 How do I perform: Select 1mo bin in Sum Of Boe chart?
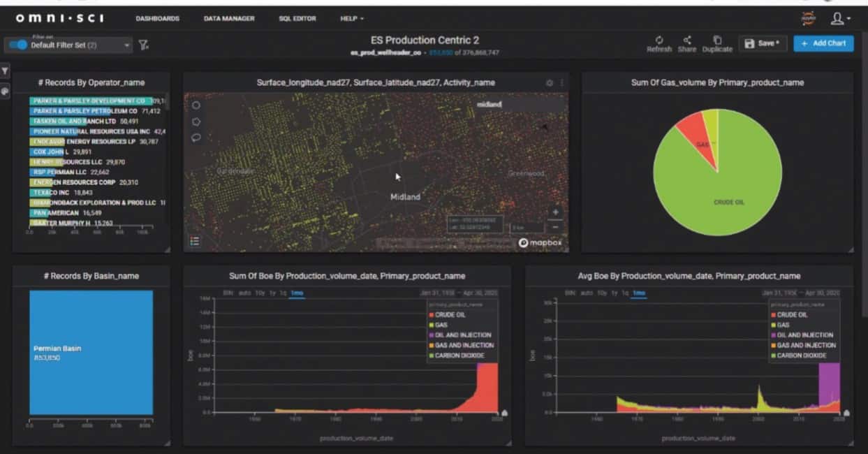point(296,293)
